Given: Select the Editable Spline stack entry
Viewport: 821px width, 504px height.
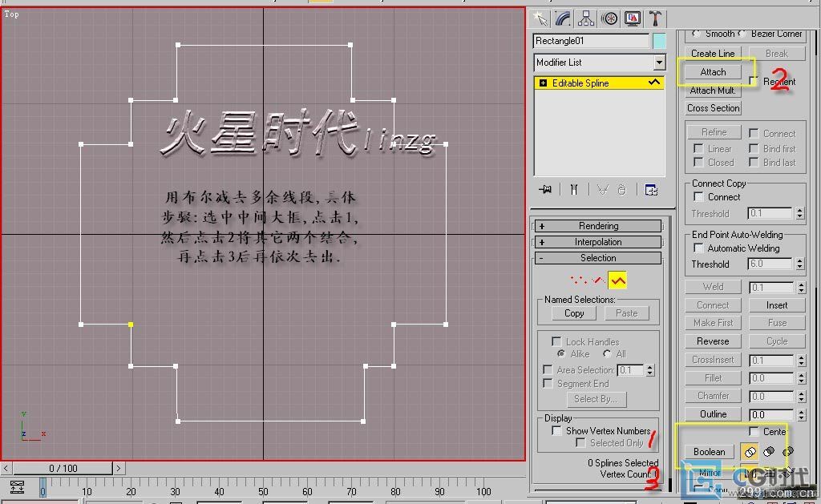Looking at the screenshot, I should click(599, 83).
